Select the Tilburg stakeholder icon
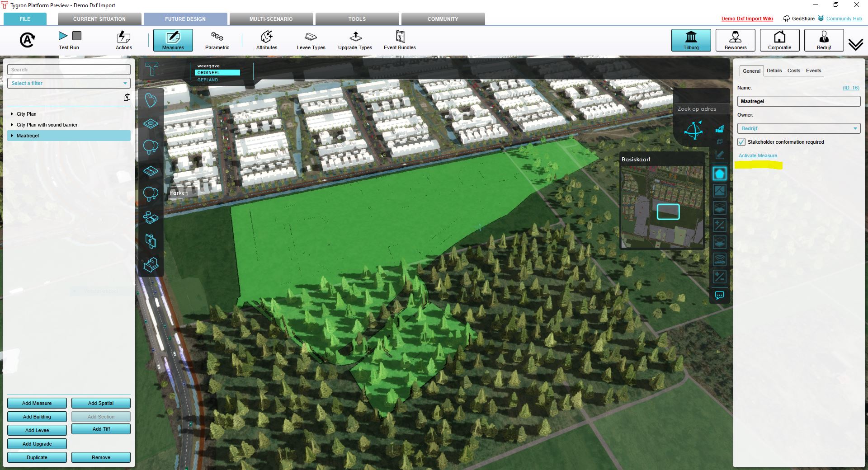The width and height of the screenshot is (868, 470). click(691, 40)
